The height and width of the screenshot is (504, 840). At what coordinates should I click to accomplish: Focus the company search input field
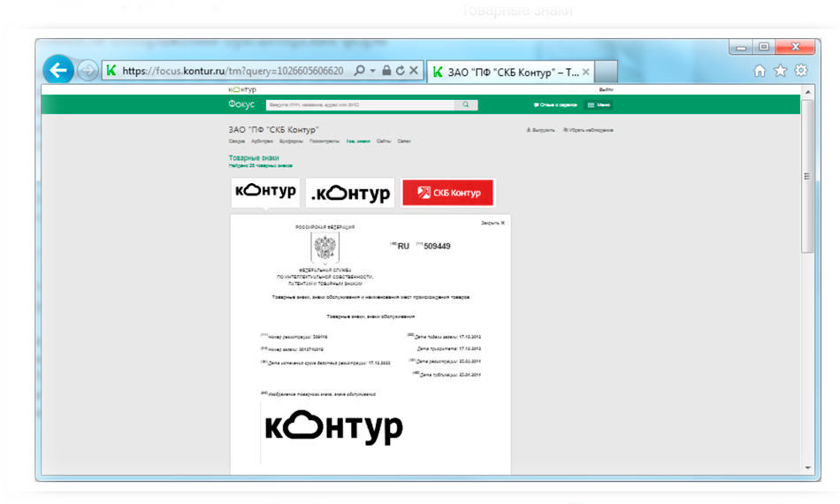360,105
